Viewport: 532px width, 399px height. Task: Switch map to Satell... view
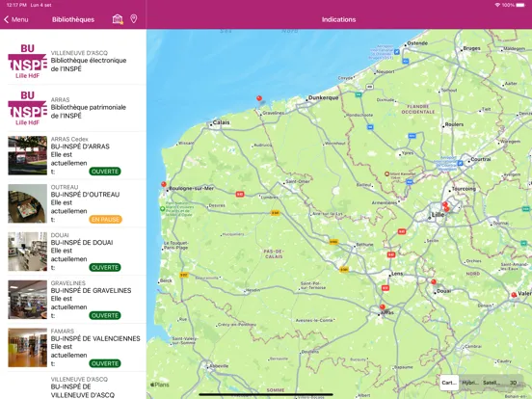coord(492,383)
